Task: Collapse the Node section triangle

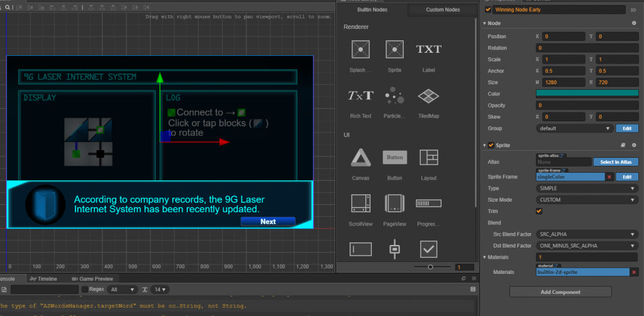Action: tap(485, 23)
